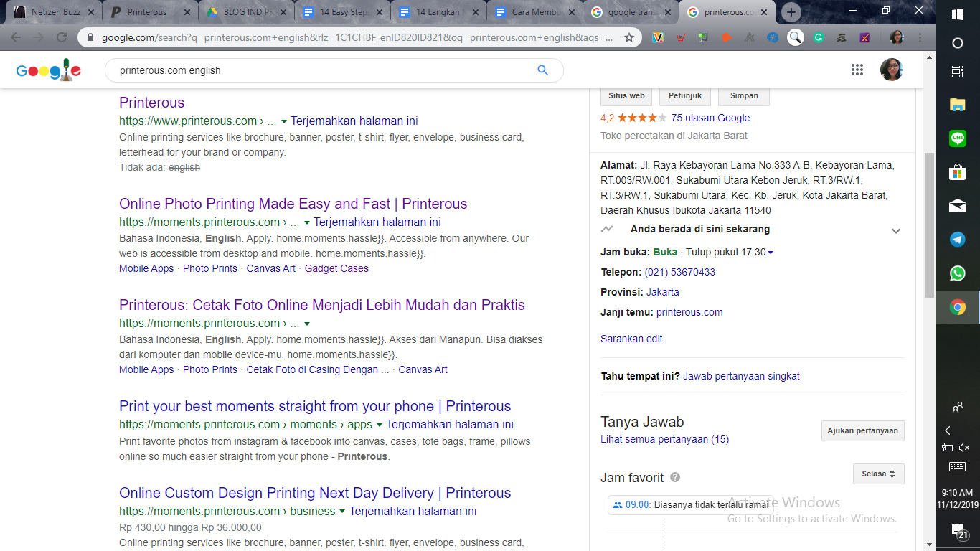
Task: Open the New Tab plus button
Action: 791,12
